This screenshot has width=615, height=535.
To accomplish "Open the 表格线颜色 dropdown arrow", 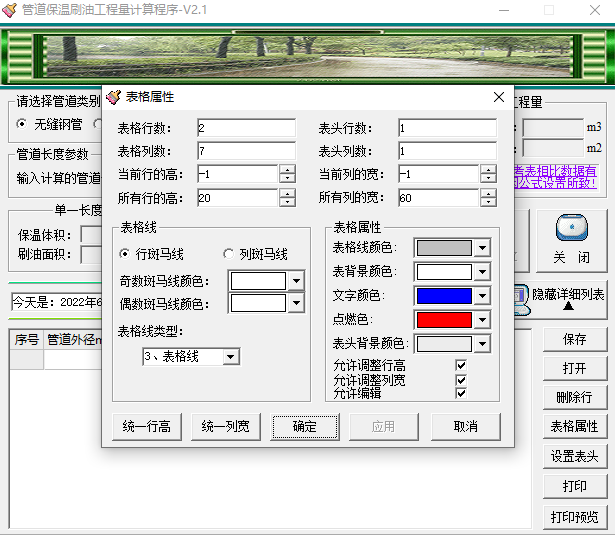I will pyautogui.click(x=482, y=248).
